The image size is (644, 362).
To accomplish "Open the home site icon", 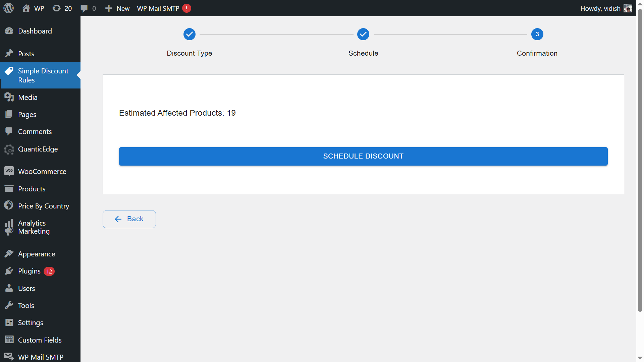I will pos(26,8).
